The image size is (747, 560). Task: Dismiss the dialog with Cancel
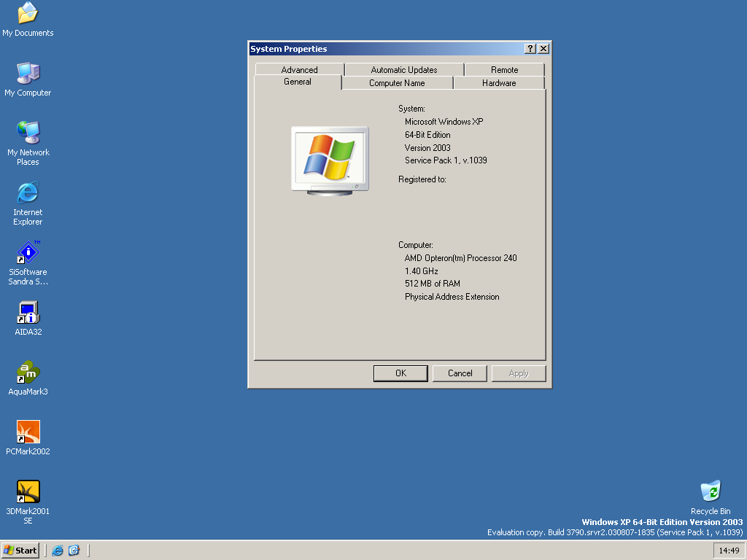[460, 373]
